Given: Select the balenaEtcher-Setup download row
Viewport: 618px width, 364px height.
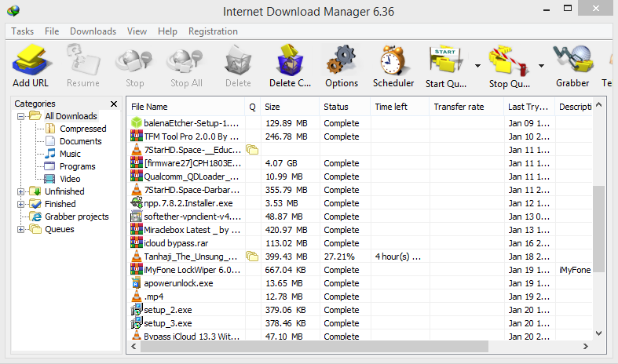Looking at the screenshot, I should 360,123.
